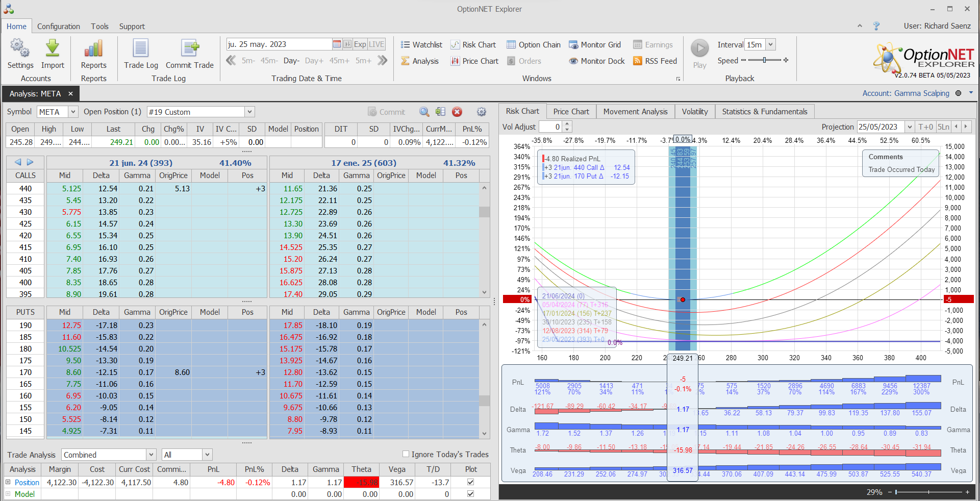Viewport: 980px width, 501px height.
Task: Switch to the Volatility tab
Action: [695, 112]
